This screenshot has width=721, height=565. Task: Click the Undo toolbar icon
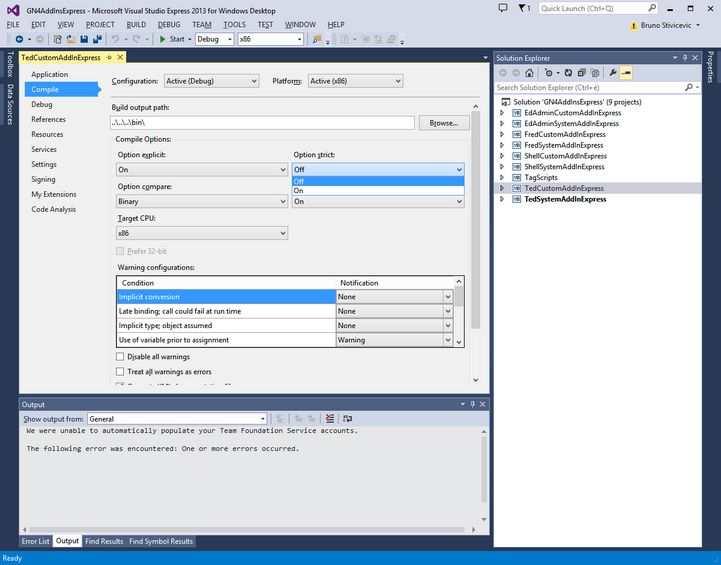click(115, 40)
